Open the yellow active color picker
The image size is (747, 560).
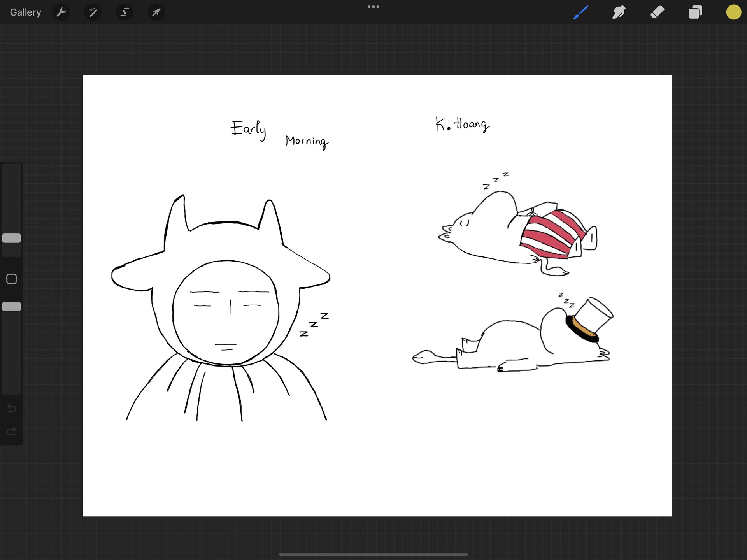click(x=733, y=12)
